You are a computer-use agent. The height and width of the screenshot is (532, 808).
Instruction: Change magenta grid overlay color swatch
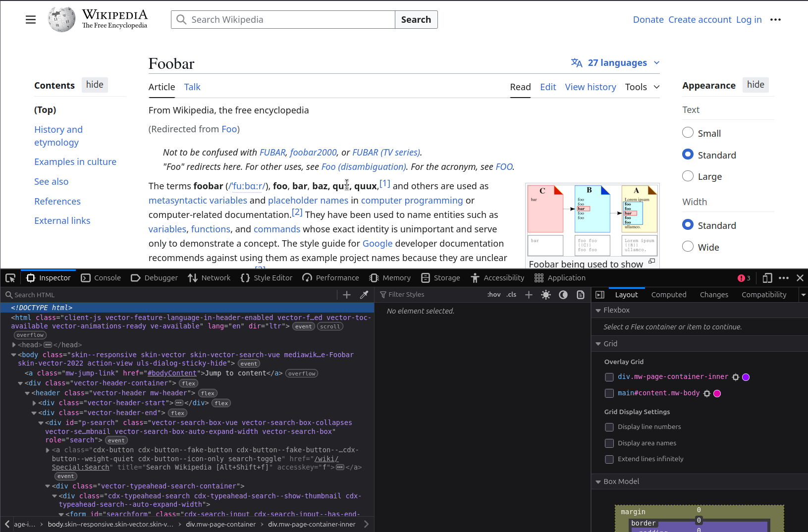tap(717, 394)
